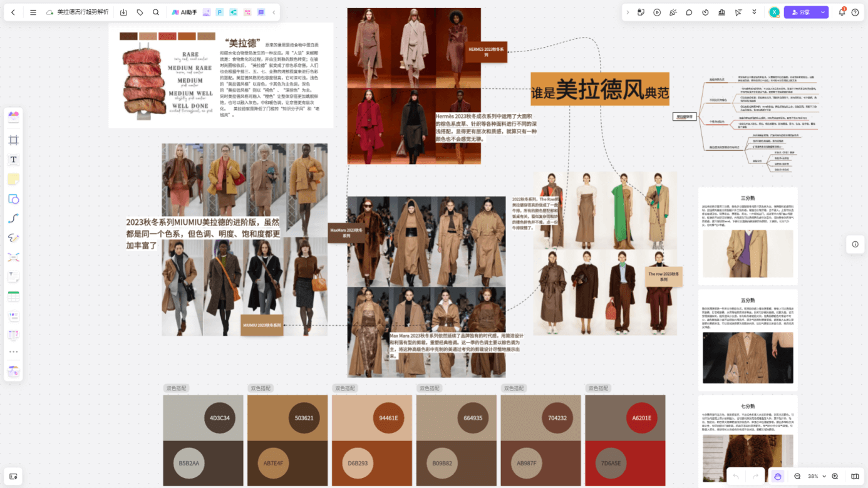Click the 谁是美拉德风典范 orange title block
This screenshot has height=488, width=868.
(600, 89)
